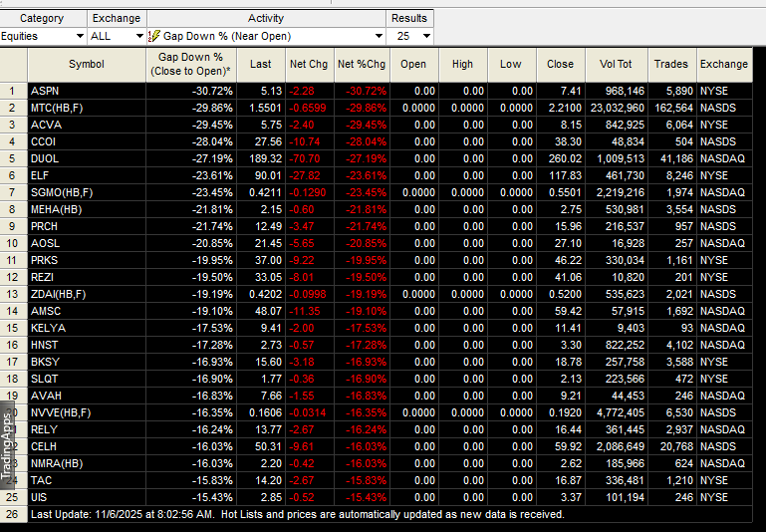Image resolution: width=766 pixels, height=532 pixels.
Task: Select the PRKS symbol cell
Action: pyautogui.click(x=87, y=260)
